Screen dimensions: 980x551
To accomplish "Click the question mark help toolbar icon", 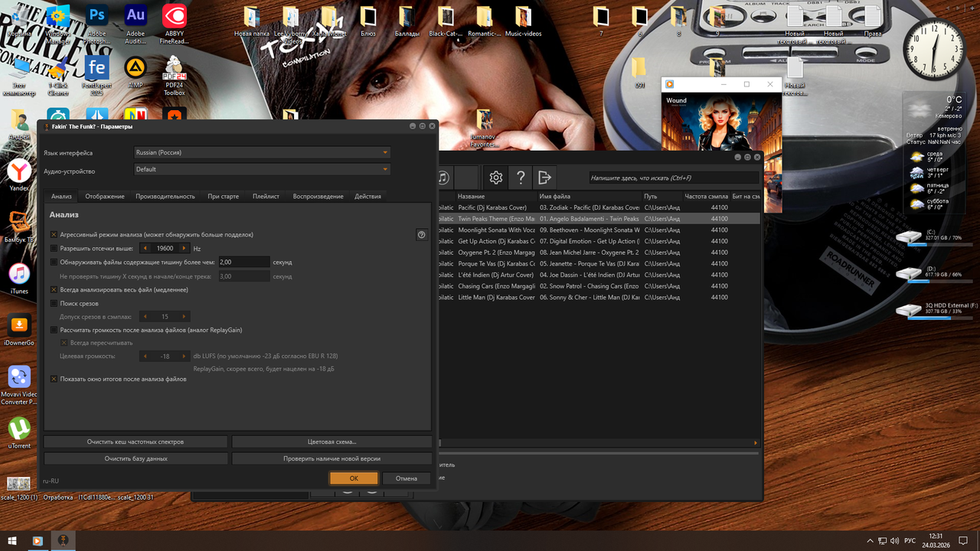I will 521,178.
